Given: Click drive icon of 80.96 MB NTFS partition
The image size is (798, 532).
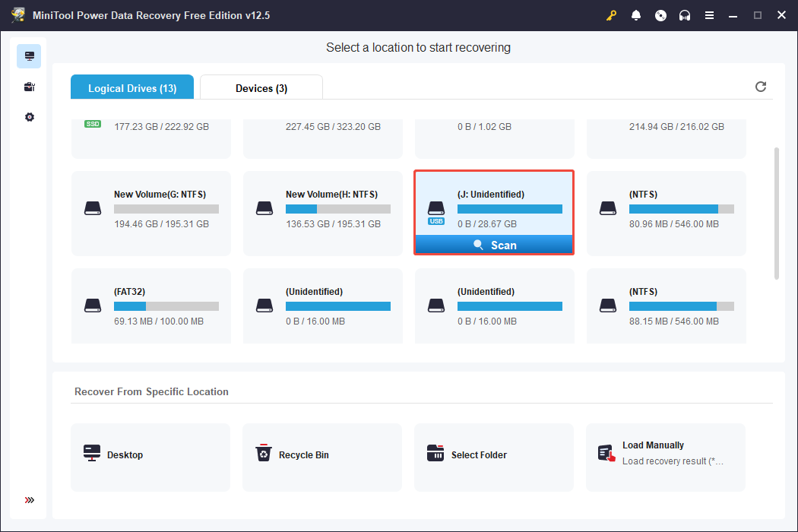Looking at the screenshot, I should coord(608,209).
